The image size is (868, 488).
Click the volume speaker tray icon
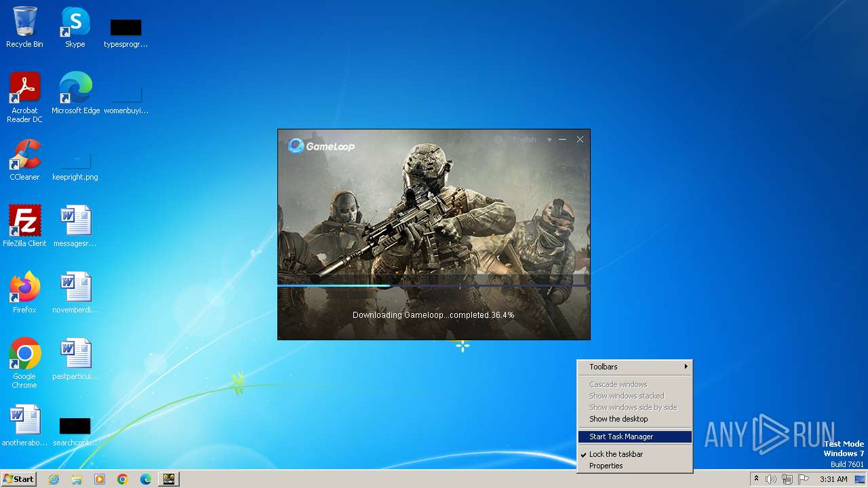click(x=771, y=479)
